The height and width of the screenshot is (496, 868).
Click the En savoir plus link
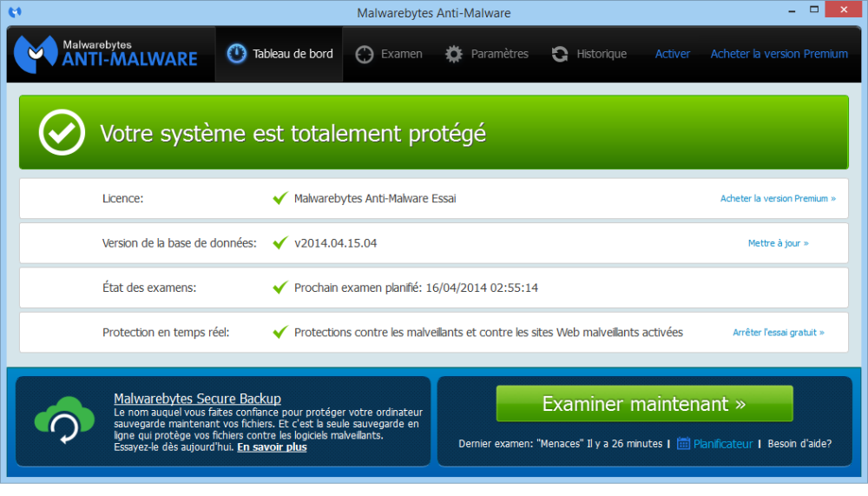[x=272, y=447]
